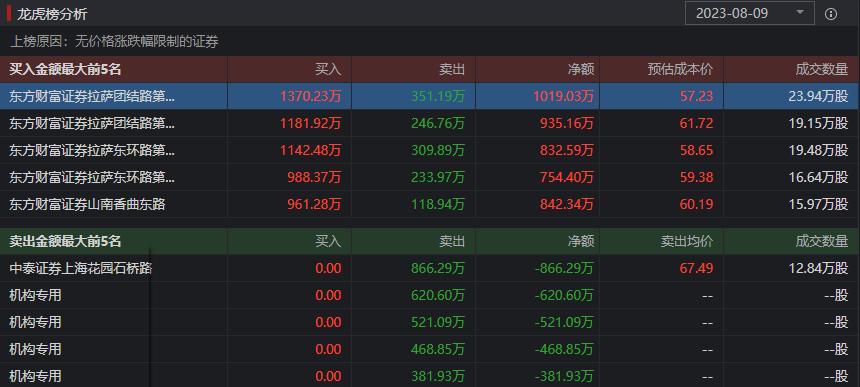Click estimated cost price 57.23
Viewport: 860px width, 387px height.
click(697, 96)
